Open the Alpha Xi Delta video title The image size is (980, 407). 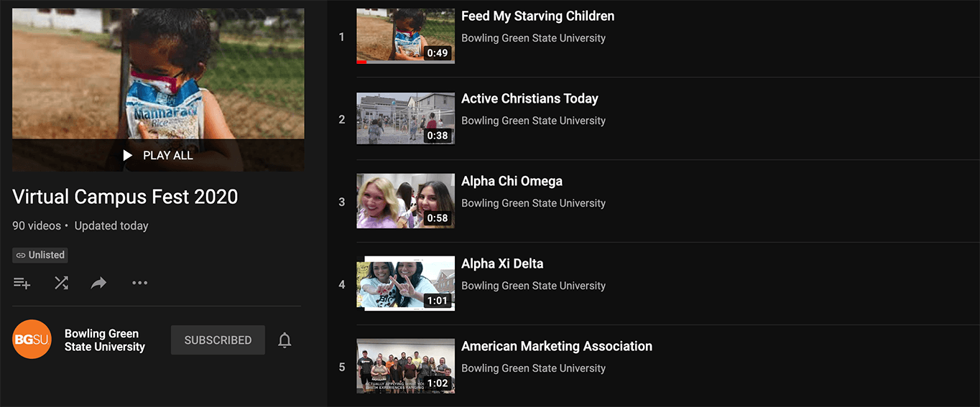pyautogui.click(x=501, y=263)
